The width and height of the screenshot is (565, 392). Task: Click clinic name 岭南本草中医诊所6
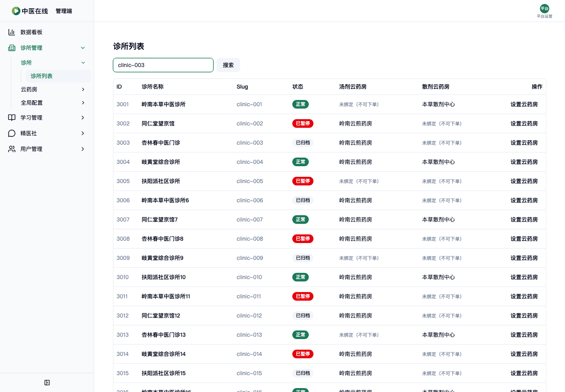(x=165, y=200)
